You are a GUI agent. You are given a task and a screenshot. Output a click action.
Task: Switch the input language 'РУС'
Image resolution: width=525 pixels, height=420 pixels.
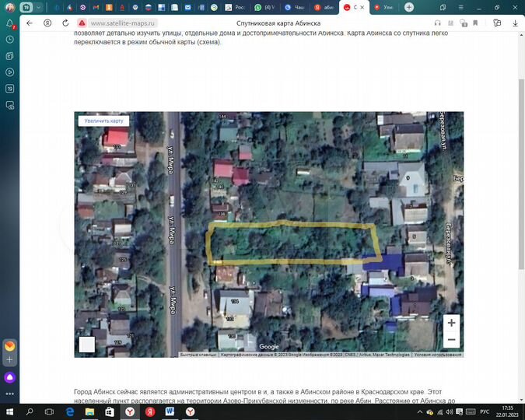(485, 411)
